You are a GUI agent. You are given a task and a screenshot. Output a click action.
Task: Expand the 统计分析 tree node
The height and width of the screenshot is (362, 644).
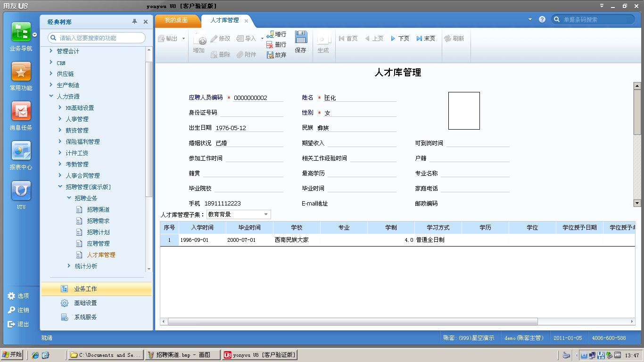(69, 266)
